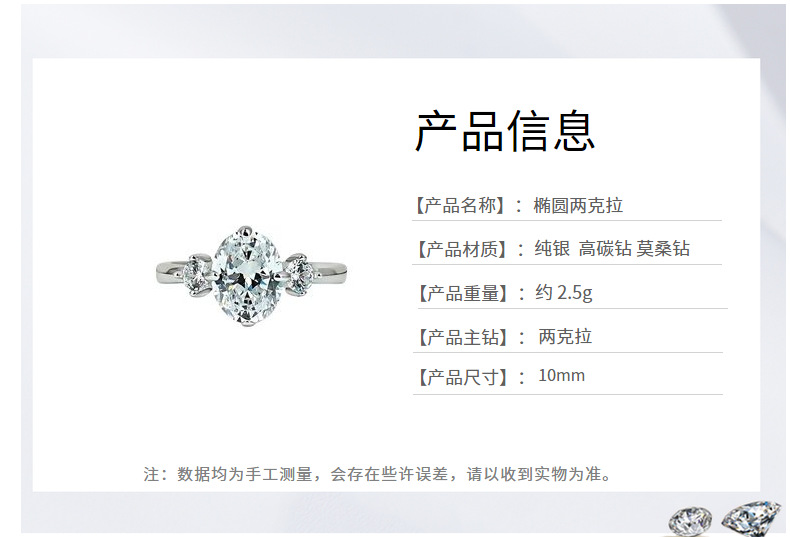Select the 产品尺寸 label
This screenshot has height=537, width=790.
tap(462, 377)
